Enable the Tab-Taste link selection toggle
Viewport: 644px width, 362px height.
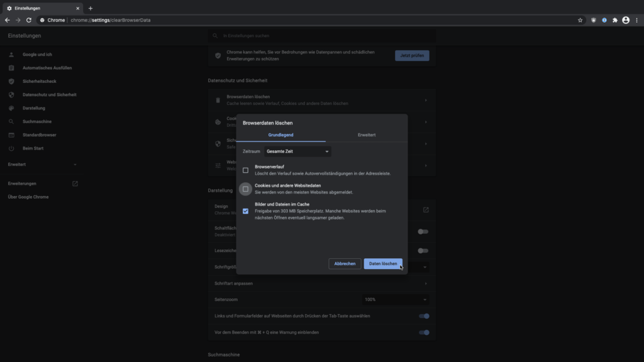click(423, 315)
